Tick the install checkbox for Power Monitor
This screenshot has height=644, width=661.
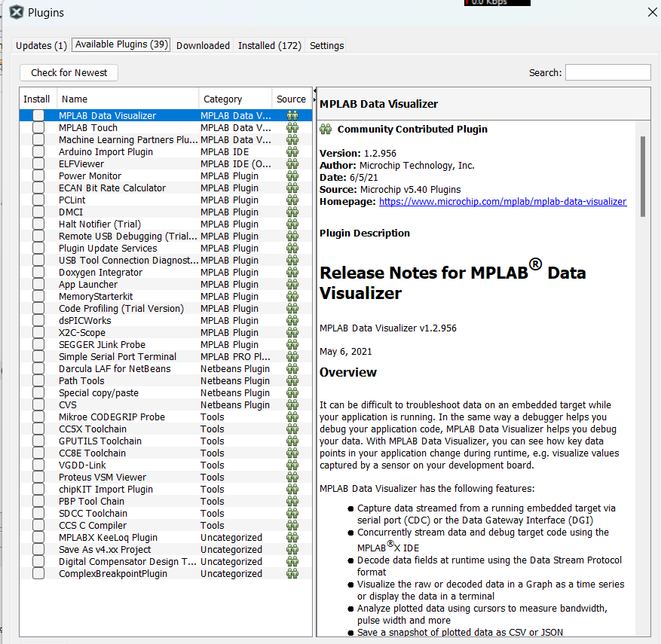[x=38, y=176]
